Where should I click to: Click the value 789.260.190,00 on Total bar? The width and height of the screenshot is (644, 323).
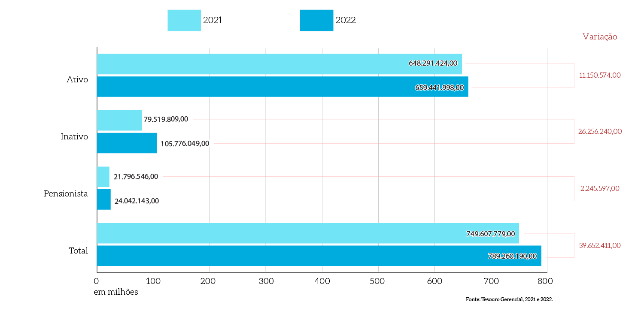[513, 256]
